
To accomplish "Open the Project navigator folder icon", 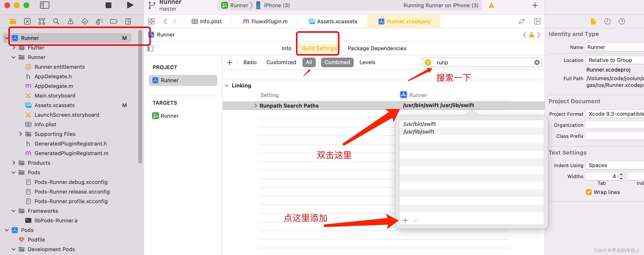I will pyautogui.click(x=13, y=22).
